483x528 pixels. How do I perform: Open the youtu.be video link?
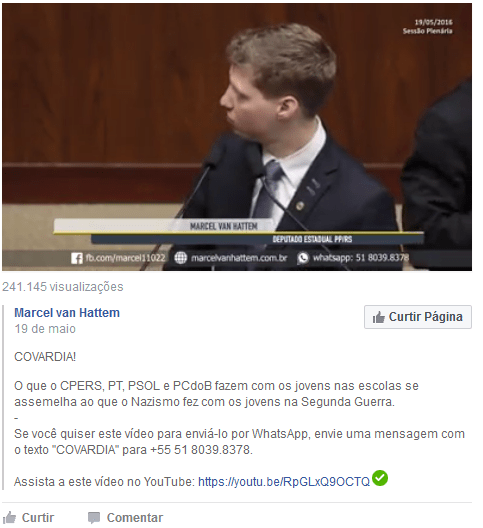pyautogui.click(x=284, y=482)
